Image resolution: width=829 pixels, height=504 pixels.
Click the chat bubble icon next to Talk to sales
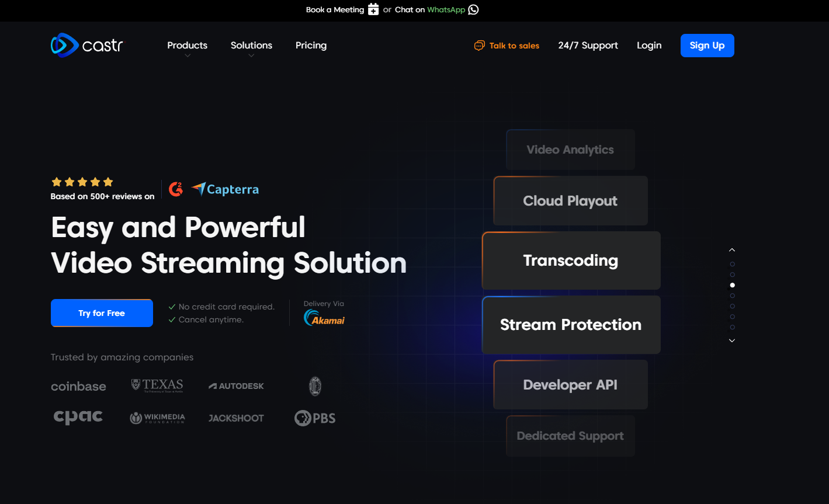480,45
